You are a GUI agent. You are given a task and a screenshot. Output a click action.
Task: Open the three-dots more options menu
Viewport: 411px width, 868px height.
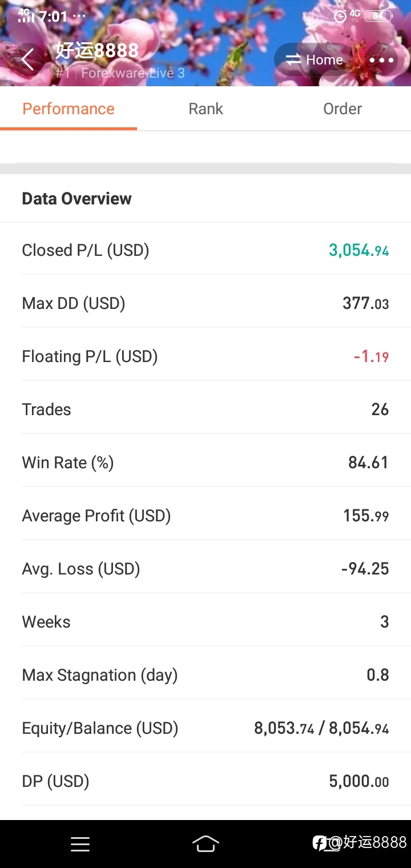[x=381, y=60]
